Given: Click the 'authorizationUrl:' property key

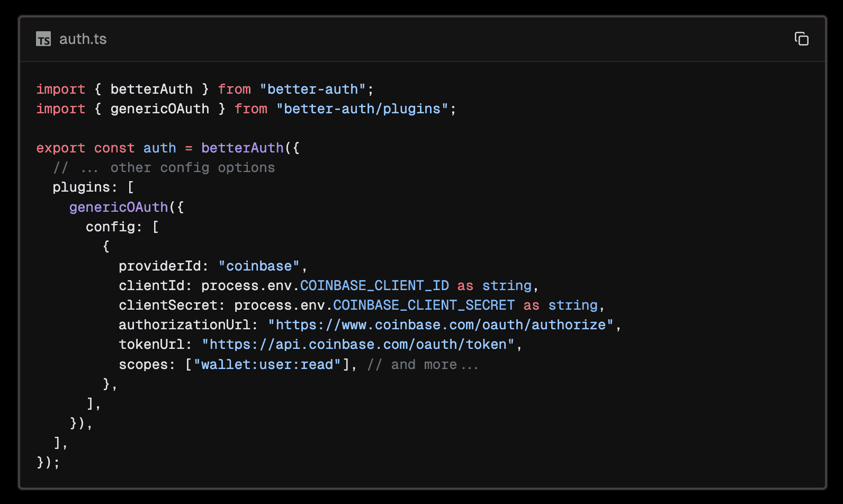Looking at the screenshot, I should (189, 325).
